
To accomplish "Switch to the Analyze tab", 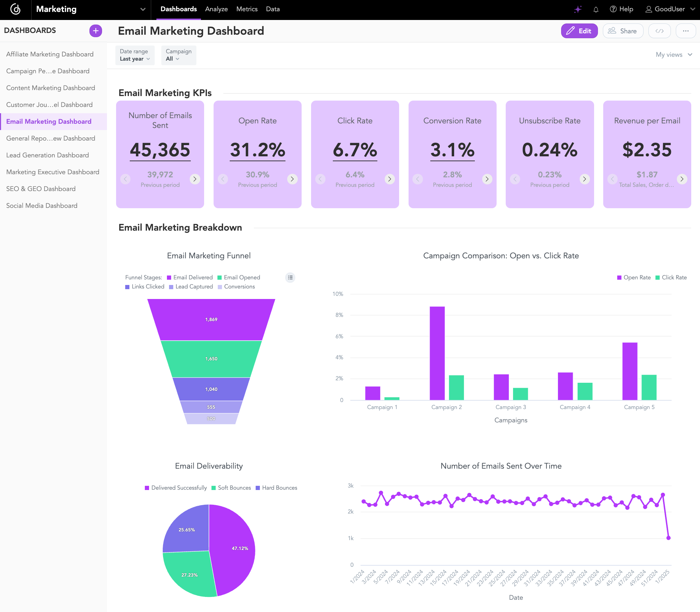I will tap(216, 9).
